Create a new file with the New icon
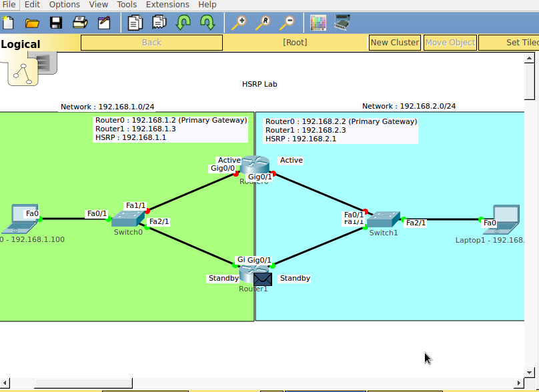The image size is (539, 392). click(x=9, y=22)
